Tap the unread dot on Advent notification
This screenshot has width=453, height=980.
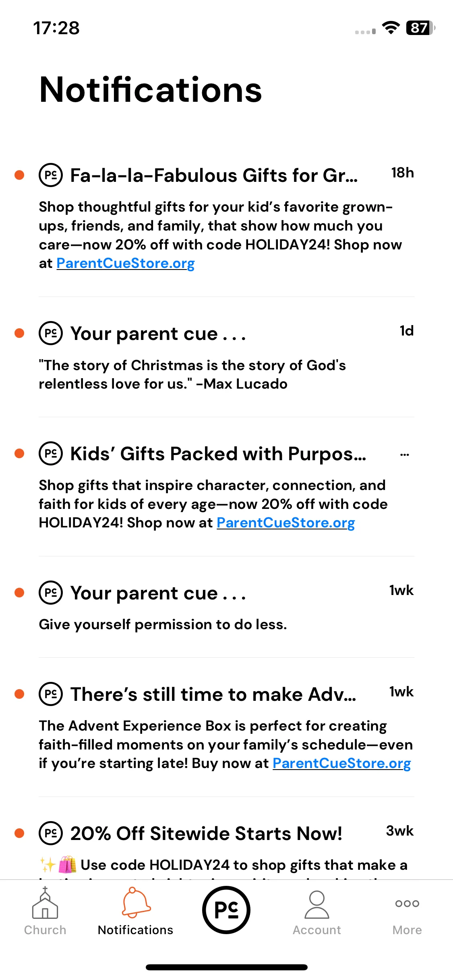tap(19, 694)
